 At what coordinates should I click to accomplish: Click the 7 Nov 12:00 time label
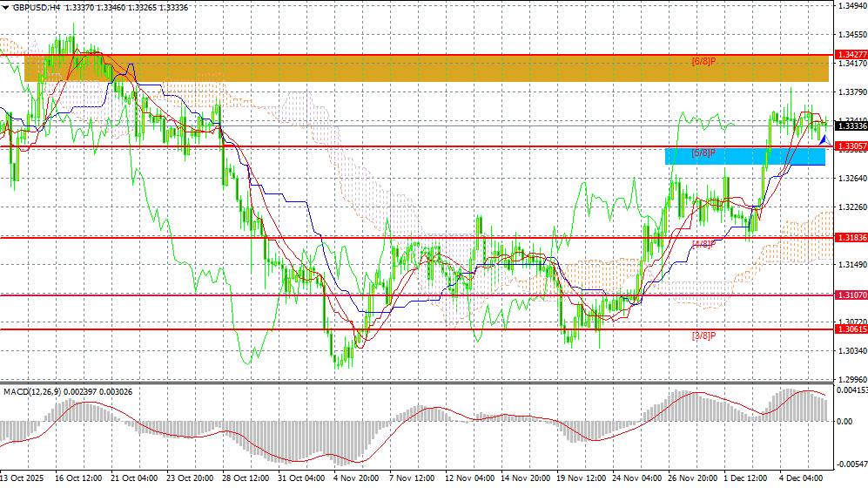[412, 478]
